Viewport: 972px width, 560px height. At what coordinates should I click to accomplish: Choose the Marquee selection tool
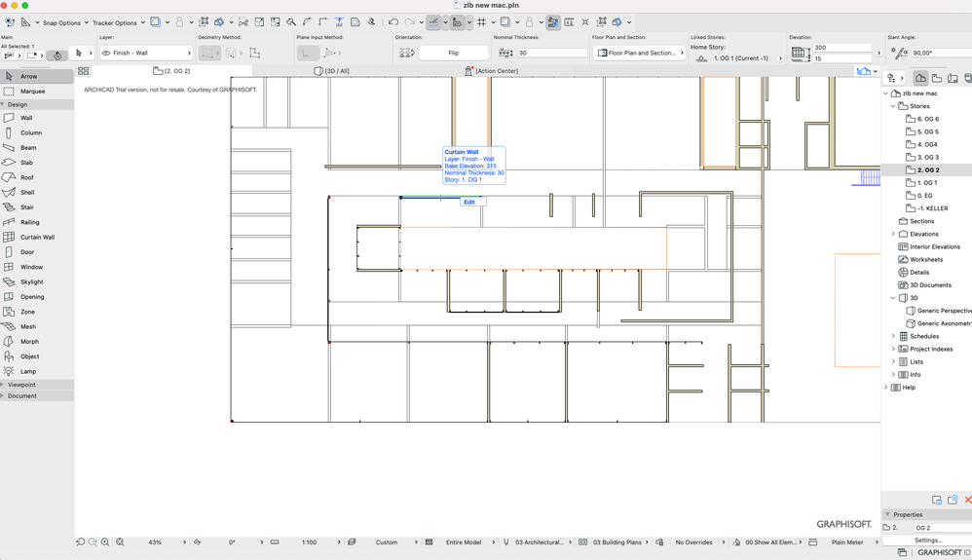31,92
